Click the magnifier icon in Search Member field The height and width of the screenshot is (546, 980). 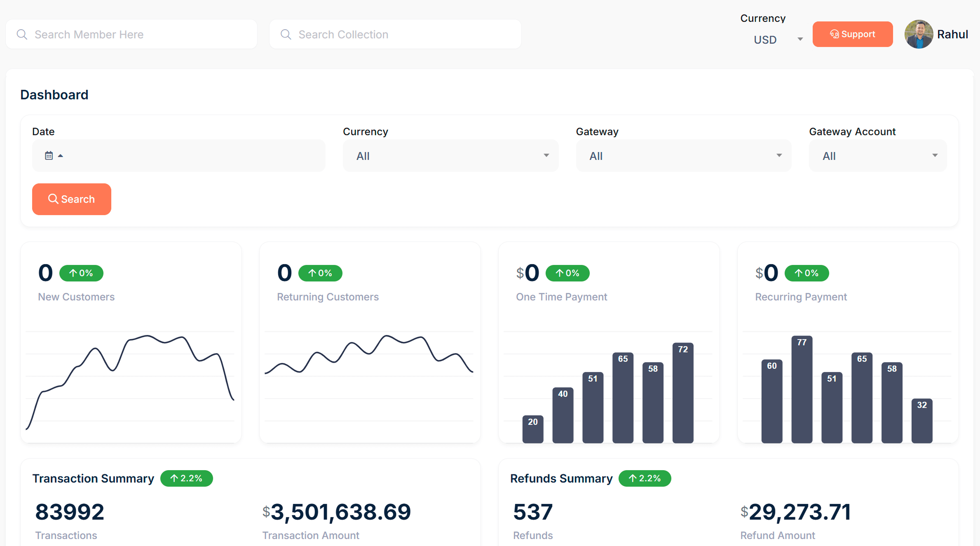(22, 34)
